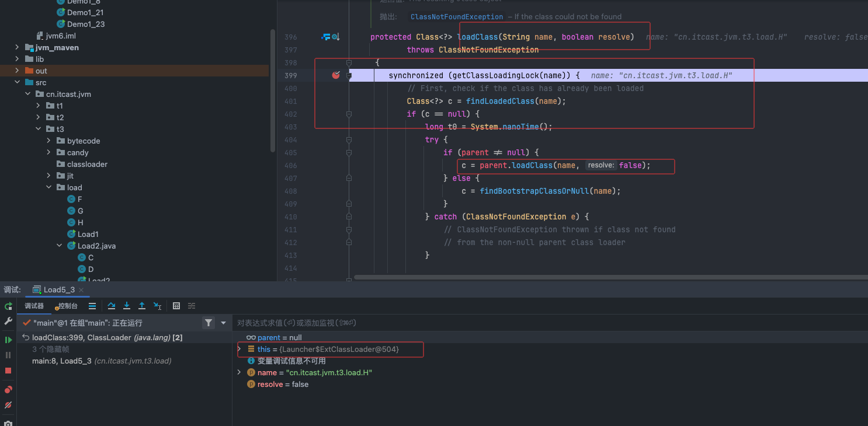Resume program with the green play icon

point(8,340)
